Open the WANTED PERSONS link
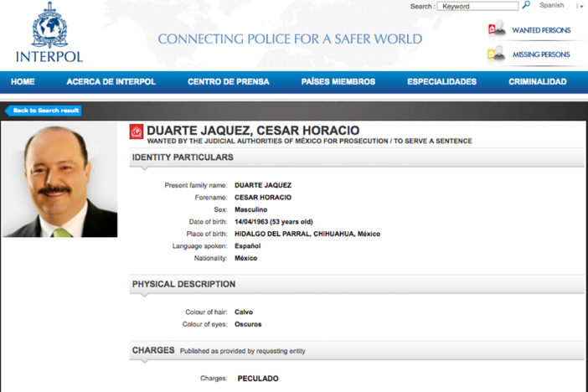Viewport: 588px width, 392px height. [541, 30]
